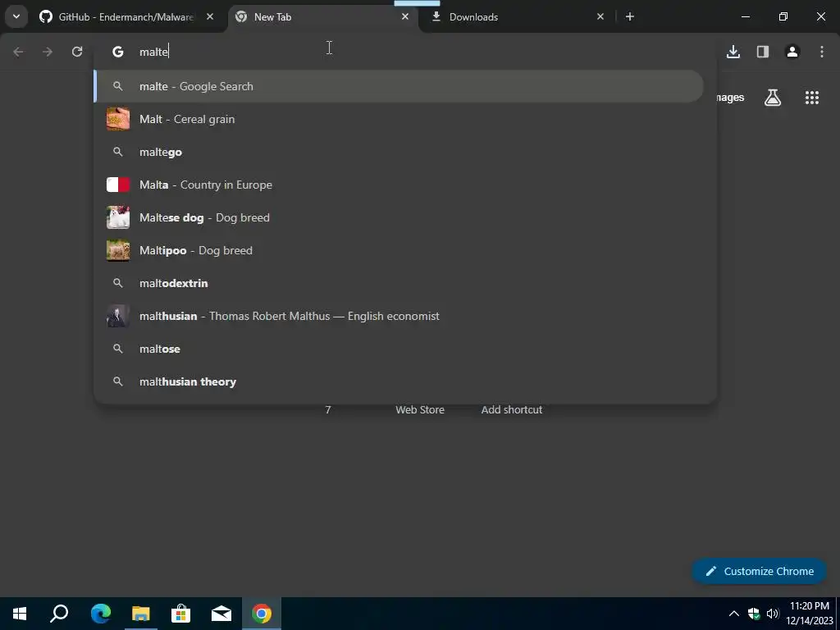The width and height of the screenshot is (840, 630).
Task: Open the Windows Start menu
Action: click(x=20, y=614)
